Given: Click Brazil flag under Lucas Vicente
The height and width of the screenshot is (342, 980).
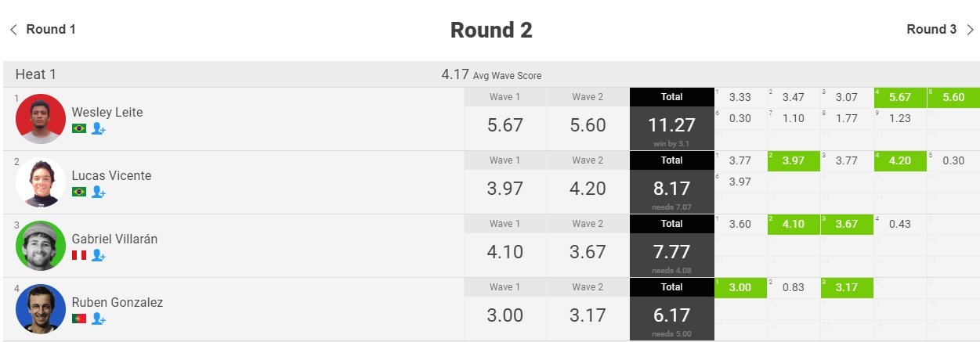Looking at the screenshot, I should point(79,192).
